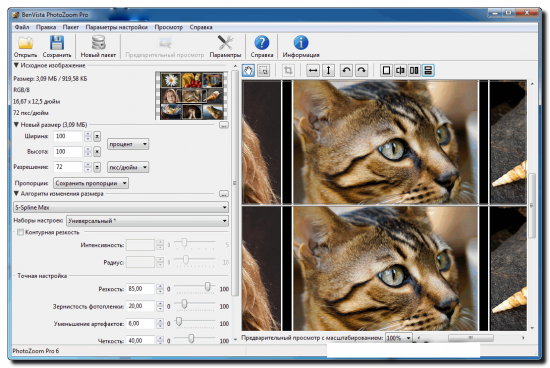Rotate image counterclockwise
Viewport: 550px width, 368px height.
(x=346, y=71)
